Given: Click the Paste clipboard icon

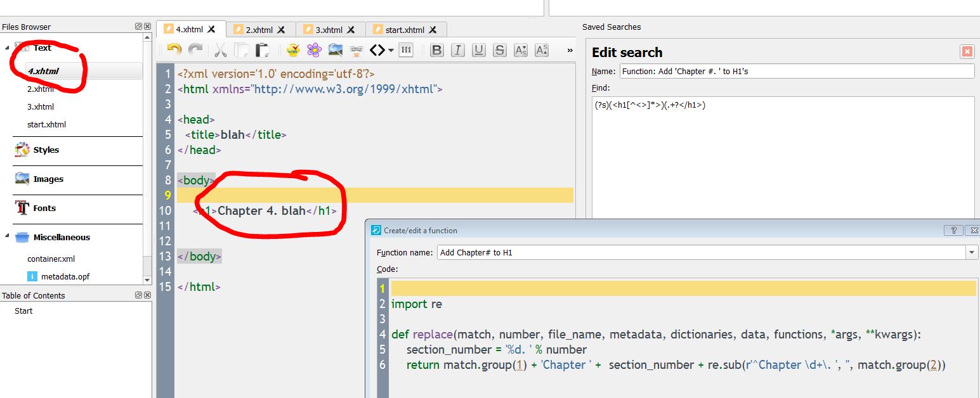Looking at the screenshot, I should click(x=262, y=50).
